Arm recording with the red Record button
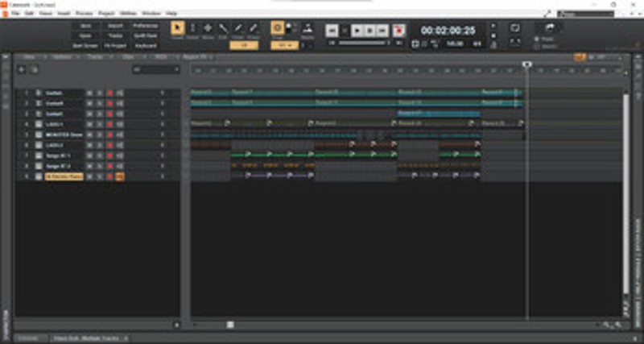644x344 pixels. 398,31
